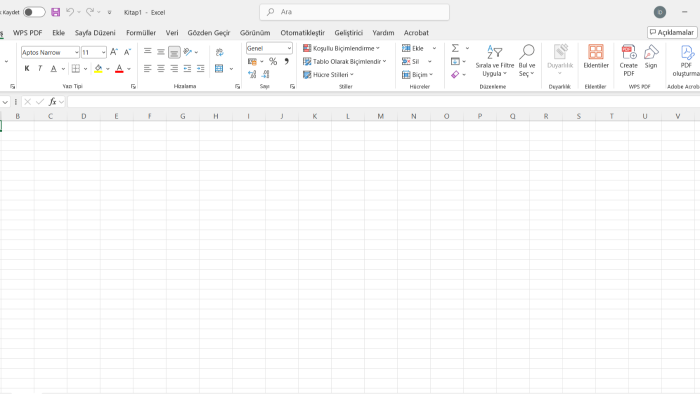Click the Fill down icon
700x394 pixels.
[455, 62]
